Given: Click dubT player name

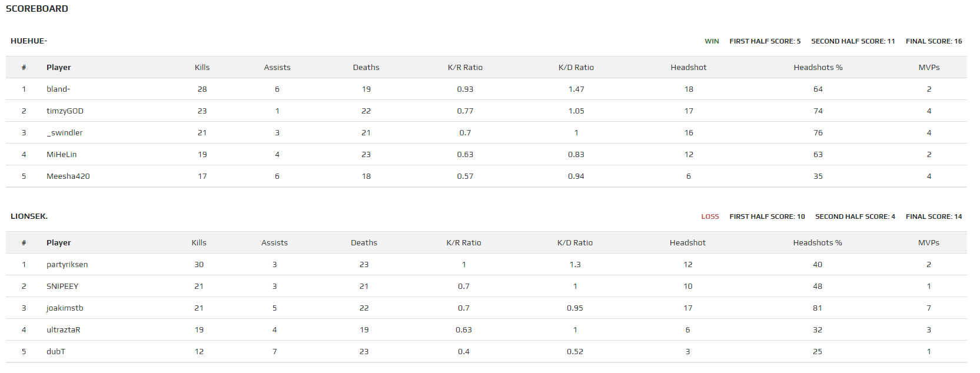Looking at the screenshot, I should click(56, 352).
